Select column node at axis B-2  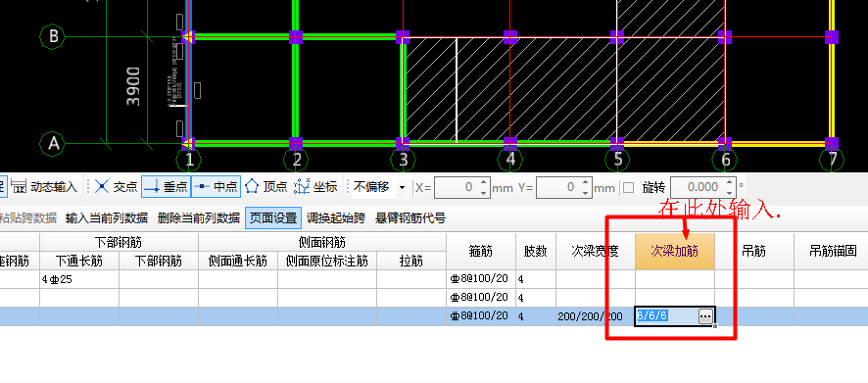click(296, 37)
